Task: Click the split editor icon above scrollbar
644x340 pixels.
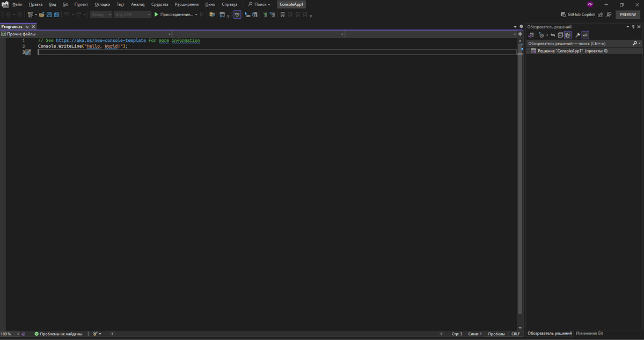Action: pyautogui.click(x=520, y=34)
